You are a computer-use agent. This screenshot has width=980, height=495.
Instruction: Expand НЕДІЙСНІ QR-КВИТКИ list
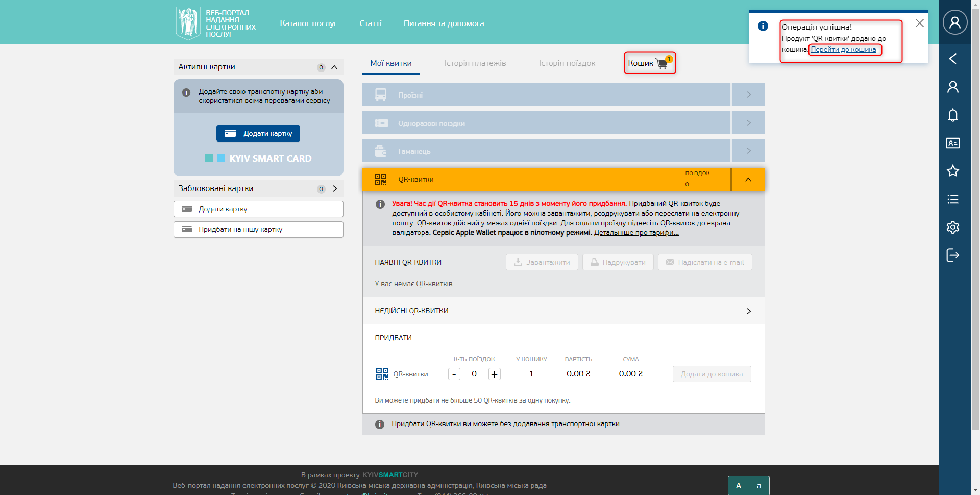click(x=748, y=311)
